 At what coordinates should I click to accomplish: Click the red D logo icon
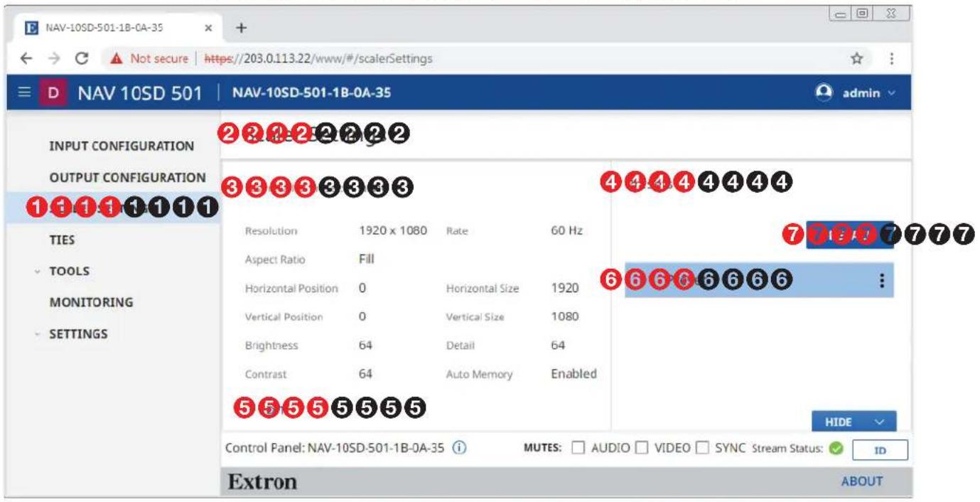[x=53, y=93]
